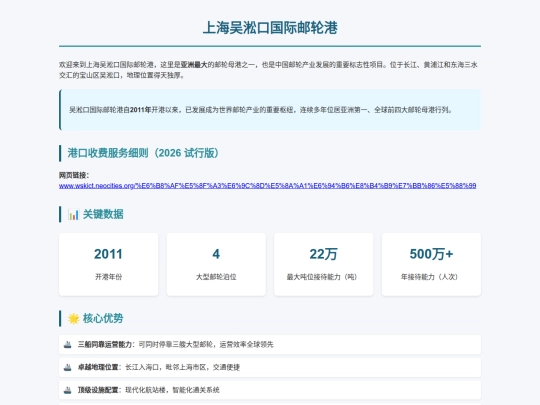Click the bar chart icon beside 关键数据
540x405 pixels.
(73, 215)
